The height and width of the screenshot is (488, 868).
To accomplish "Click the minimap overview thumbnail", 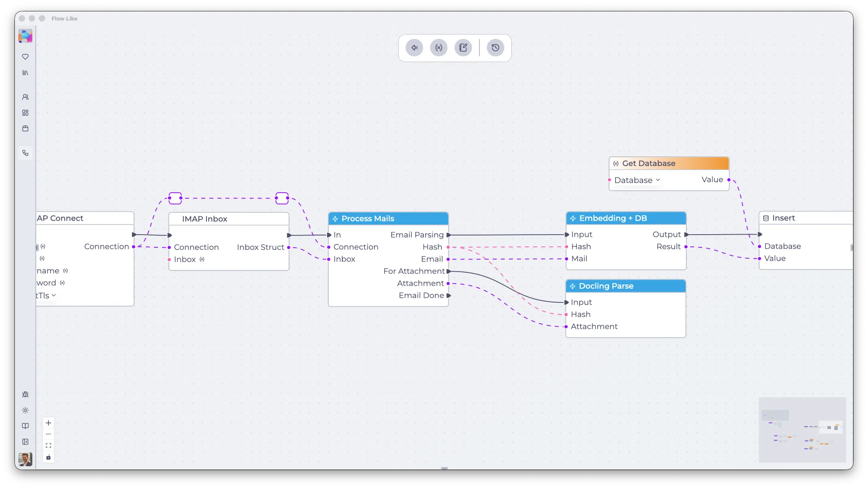I will tap(802, 429).
